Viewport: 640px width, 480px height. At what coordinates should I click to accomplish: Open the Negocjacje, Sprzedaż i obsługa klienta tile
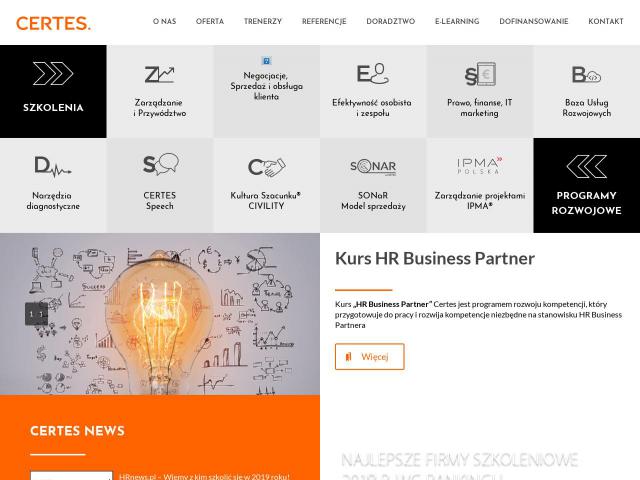coord(267,91)
